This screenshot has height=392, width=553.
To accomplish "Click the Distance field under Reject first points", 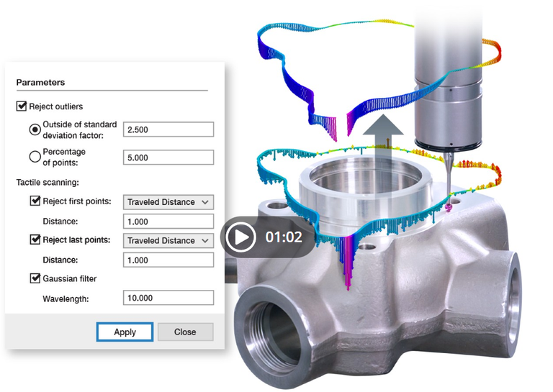I will pos(168,222).
